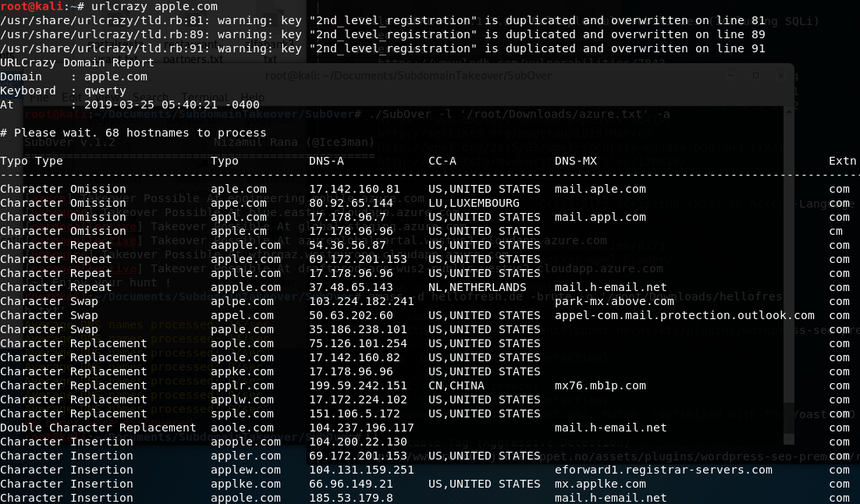This screenshot has width=860, height=504.
Task: Select MX record 'park-mx.above.com'
Action: point(614,301)
